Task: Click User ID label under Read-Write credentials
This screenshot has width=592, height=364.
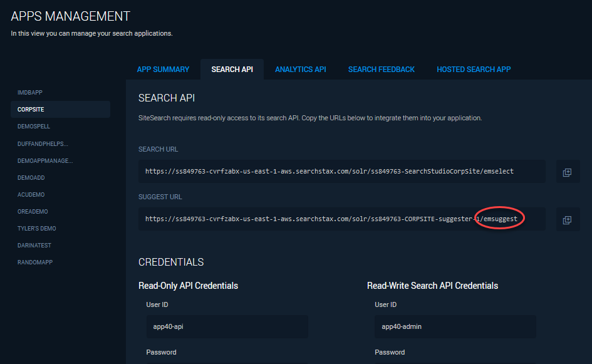Action: (385, 304)
